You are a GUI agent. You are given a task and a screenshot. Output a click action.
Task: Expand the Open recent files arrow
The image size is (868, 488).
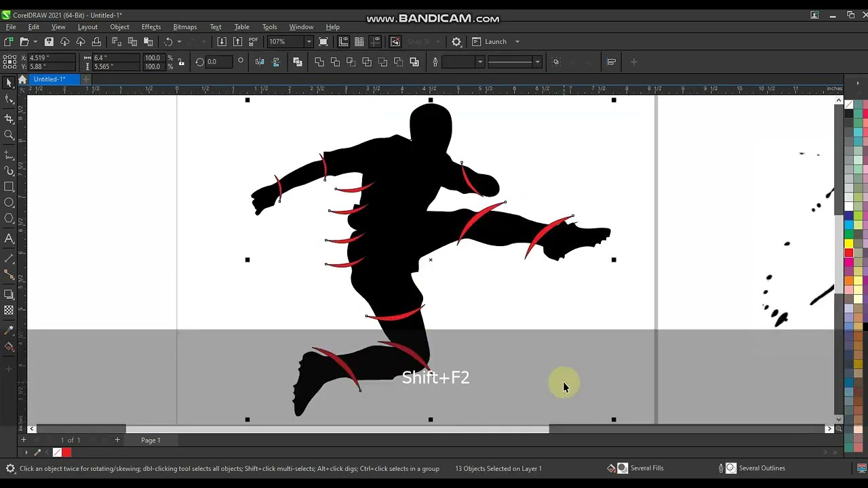tap(35, 42)
